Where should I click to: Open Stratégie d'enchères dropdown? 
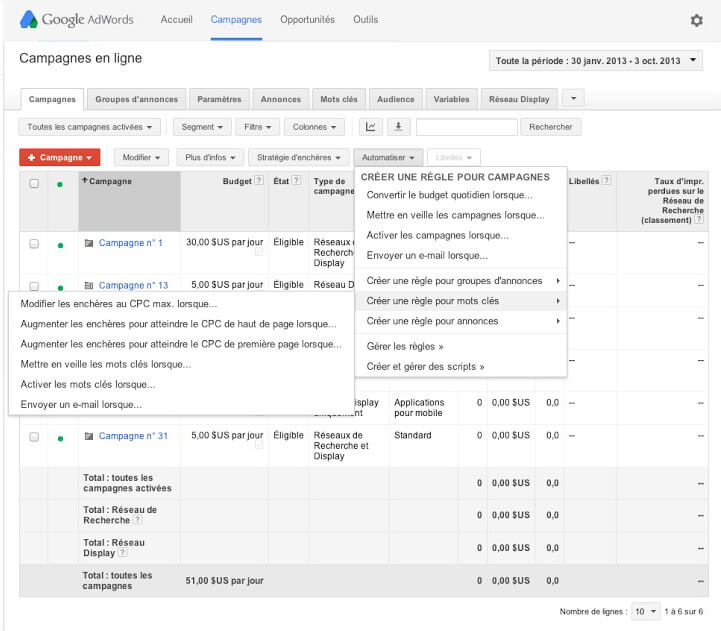coord(299,157)
